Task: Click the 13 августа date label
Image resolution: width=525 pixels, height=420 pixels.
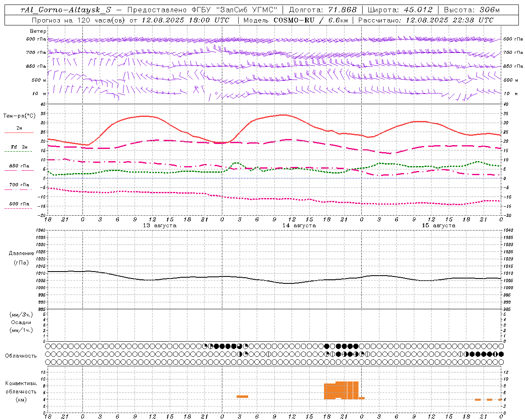Action: pos(160,226)
